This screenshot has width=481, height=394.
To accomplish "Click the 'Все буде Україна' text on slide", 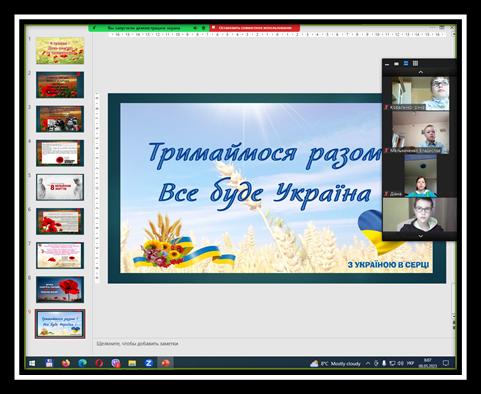I will (x=265, y=194).
